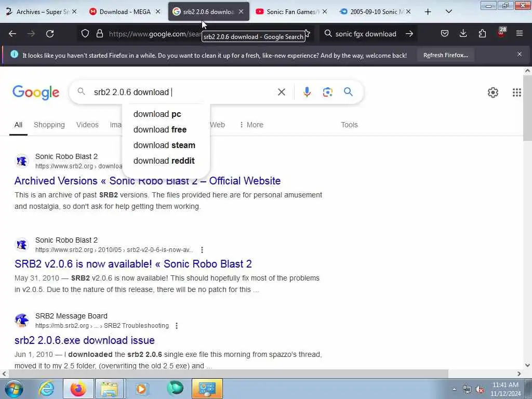Close the srb2 2.0.6 download tab
The height and width of the screenshot is (399, 532).
click(241, 11)
